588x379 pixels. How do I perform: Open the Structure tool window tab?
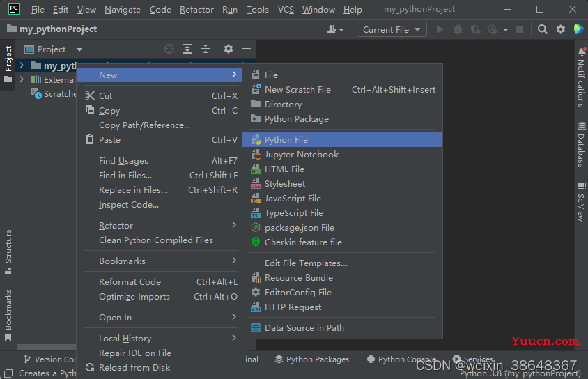click(x=8, y=252)
